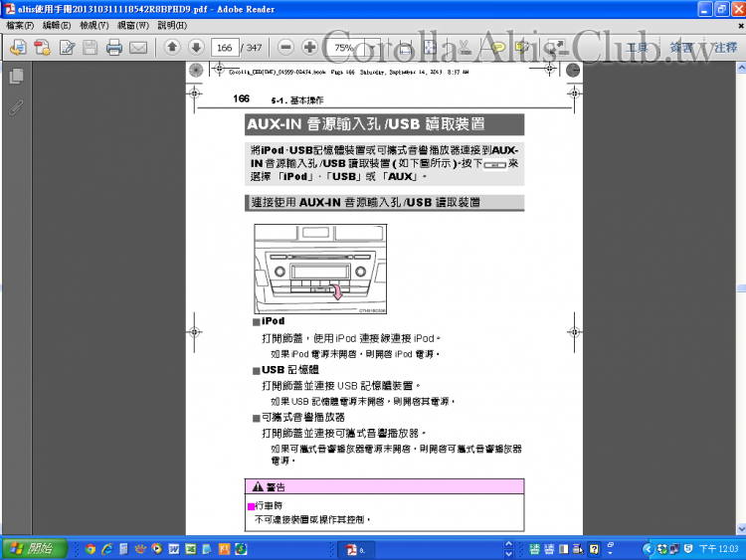Click the open file toolbar icon

[x=18, y=47]
